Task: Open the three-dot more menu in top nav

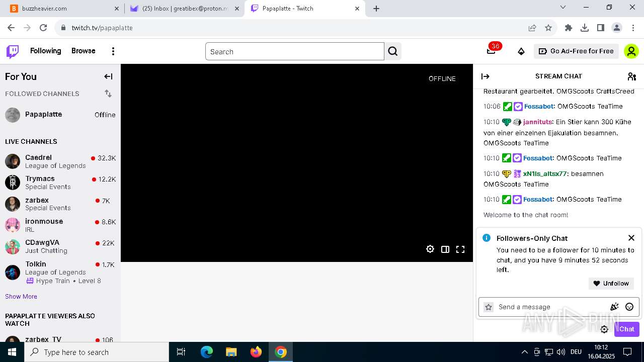Action: 113,51
